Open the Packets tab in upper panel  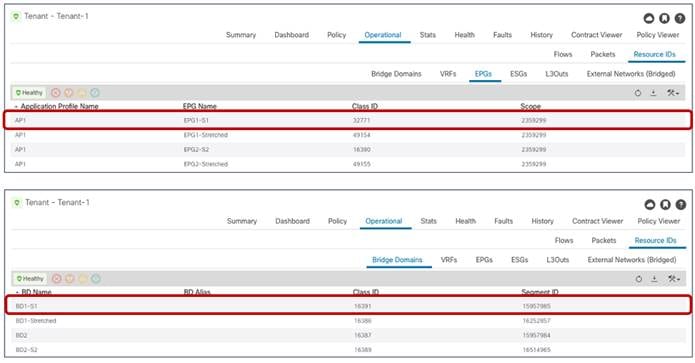603,54
